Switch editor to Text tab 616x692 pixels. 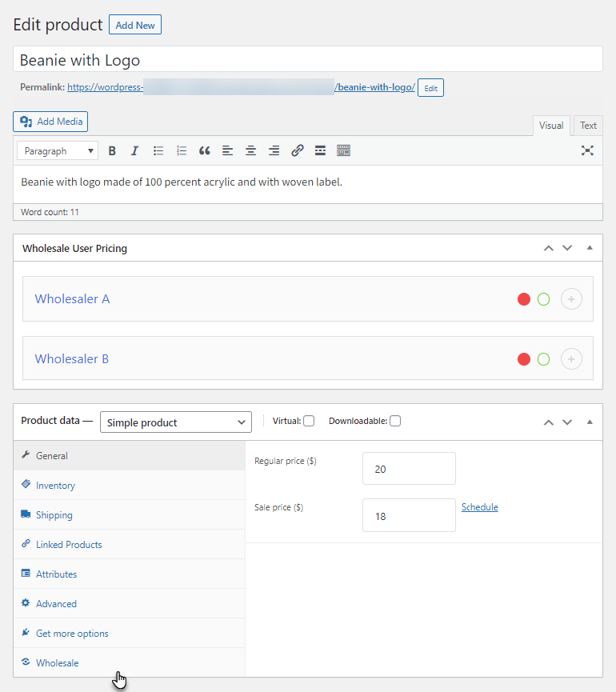tap(588, 126)
